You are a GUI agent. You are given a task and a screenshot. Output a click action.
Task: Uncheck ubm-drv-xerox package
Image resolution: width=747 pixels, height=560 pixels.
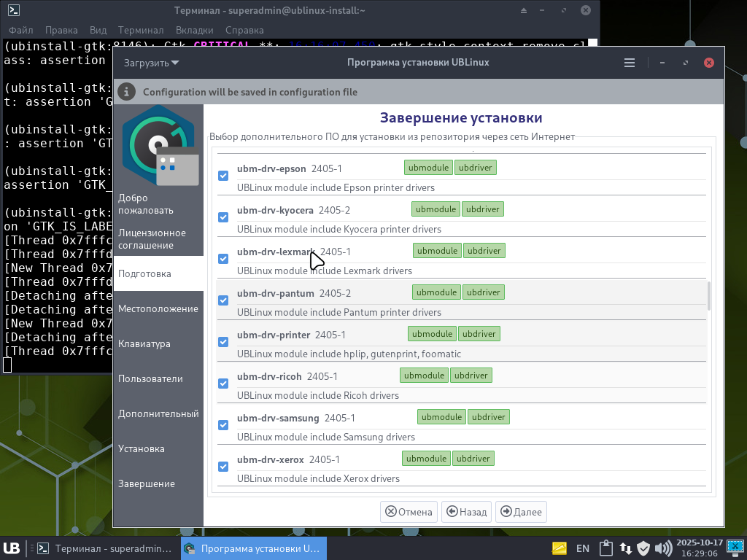point(223,467)
